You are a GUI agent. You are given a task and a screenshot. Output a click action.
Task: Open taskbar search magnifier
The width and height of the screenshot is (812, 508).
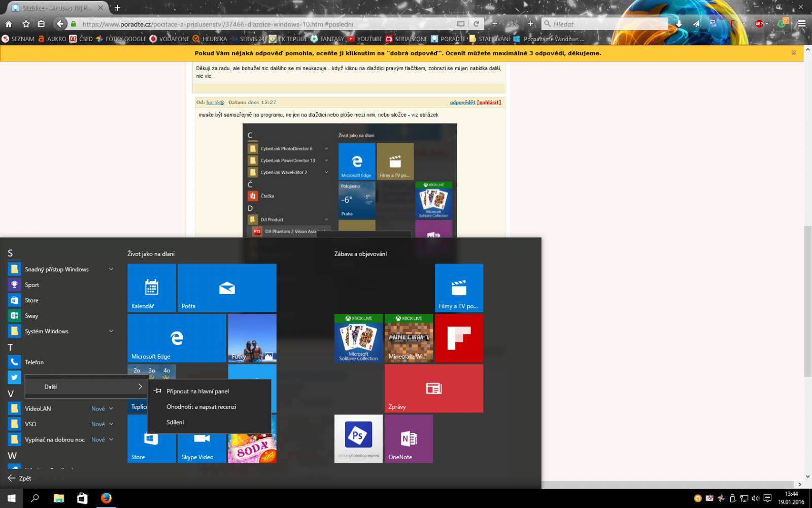[x=35, y=498]
